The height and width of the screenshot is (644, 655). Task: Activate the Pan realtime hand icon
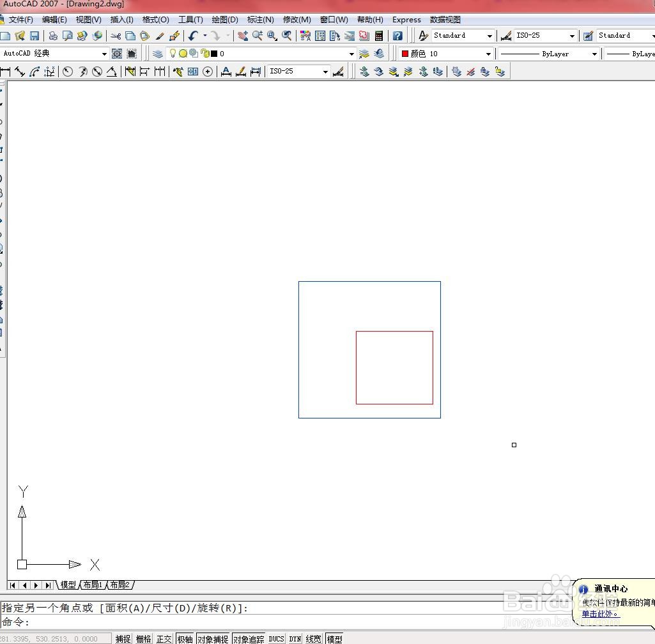(243, 36)
